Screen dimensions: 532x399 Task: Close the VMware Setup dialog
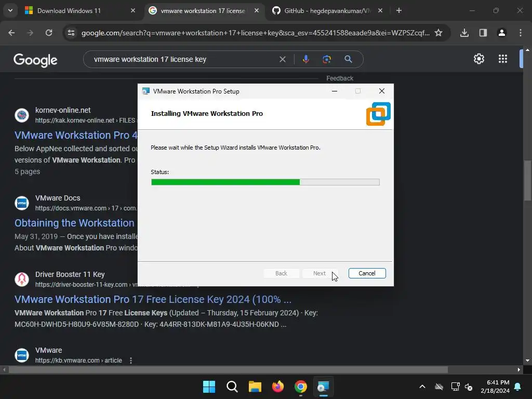click(382, 91)
